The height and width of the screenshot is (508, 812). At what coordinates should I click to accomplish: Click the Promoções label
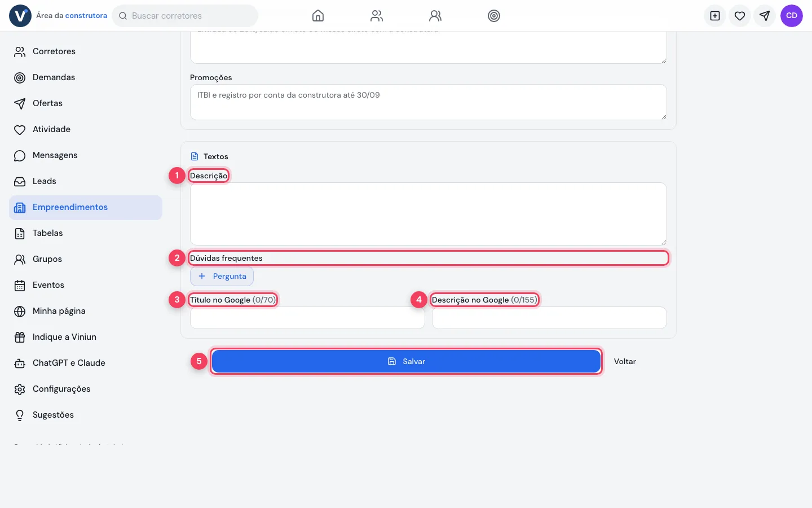coord(211,77)
